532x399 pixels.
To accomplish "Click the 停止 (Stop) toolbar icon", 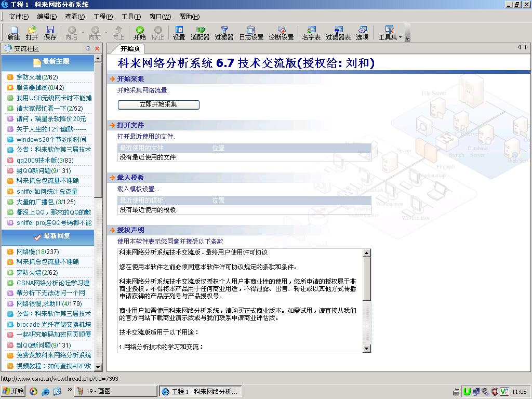I will click(158, 33).
